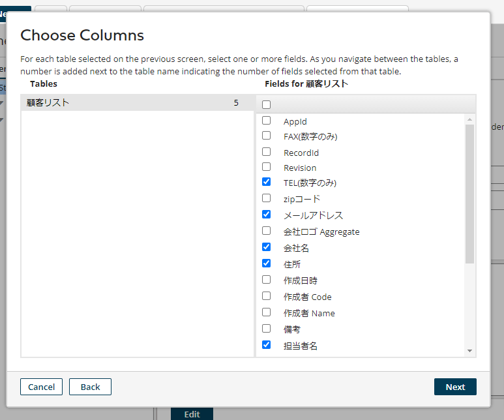
Task: Enable the FAX(数字のみ) field checkbox
Action: pyautogui.click(x=266, y=136)
